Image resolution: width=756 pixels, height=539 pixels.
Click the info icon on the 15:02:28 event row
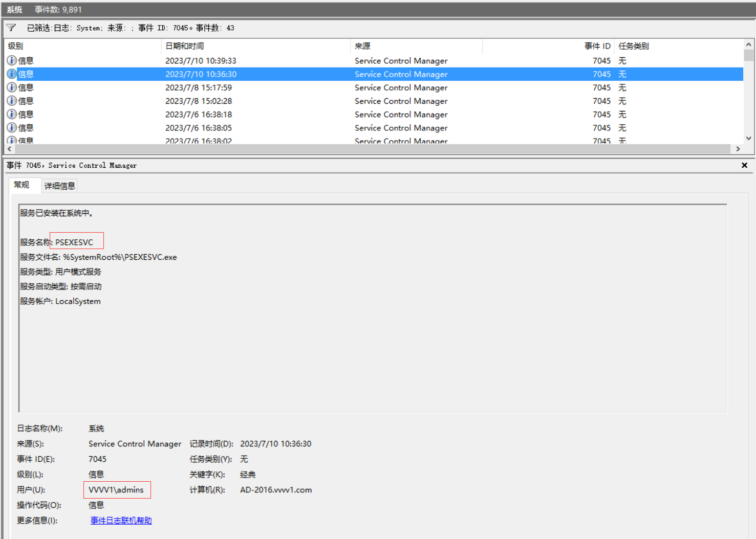11,101
